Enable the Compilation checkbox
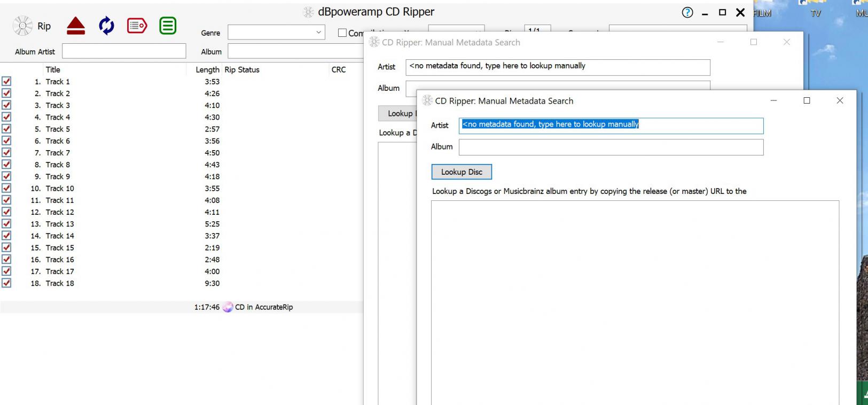The width and height of the screenshot is (868, 405). 342,33
